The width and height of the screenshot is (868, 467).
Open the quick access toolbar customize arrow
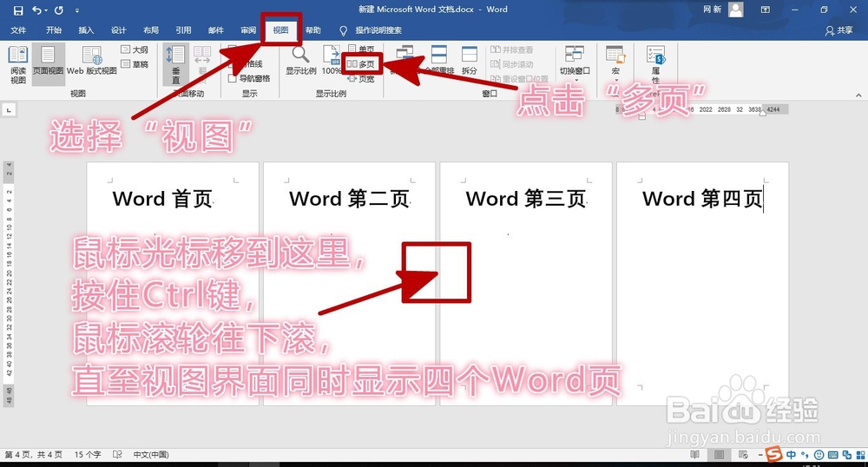[77, 10]
